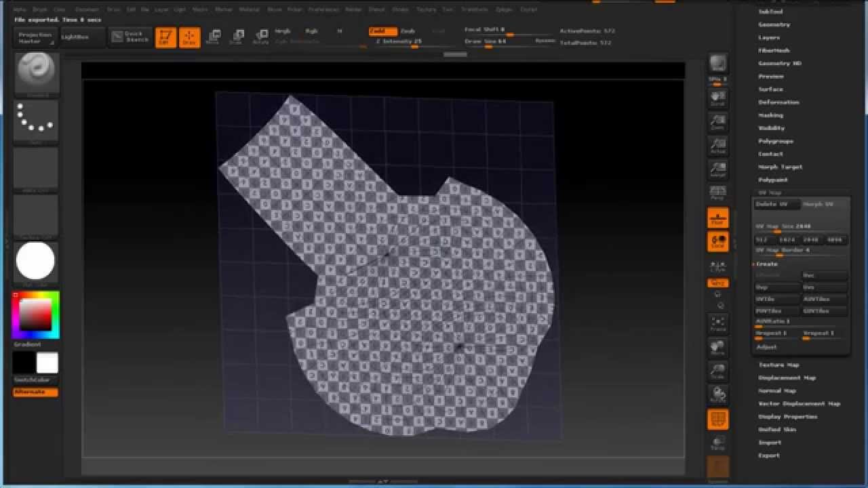Toggle the Xpose button
868x488 pixels.
pos(717,283)
